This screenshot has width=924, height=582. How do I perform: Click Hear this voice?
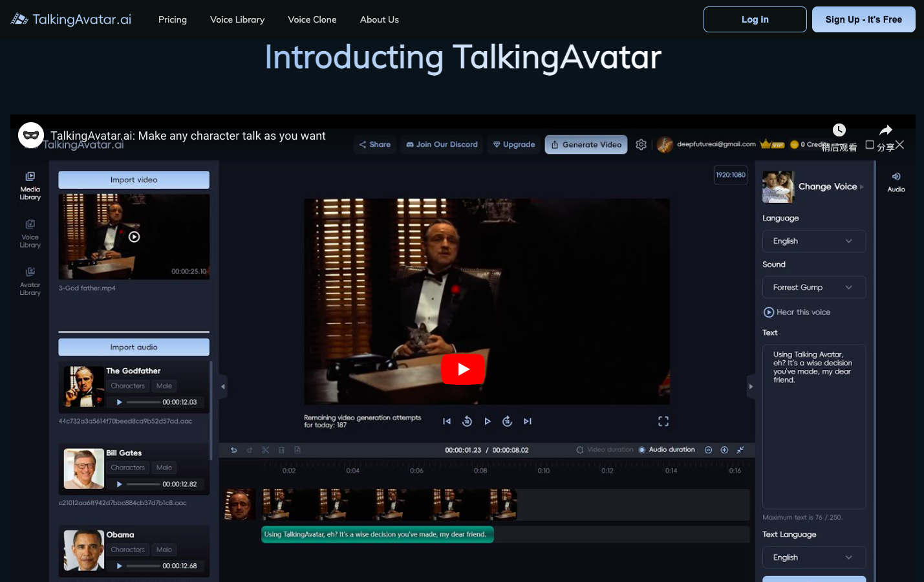pyautogui.click(x=797, y=312)
